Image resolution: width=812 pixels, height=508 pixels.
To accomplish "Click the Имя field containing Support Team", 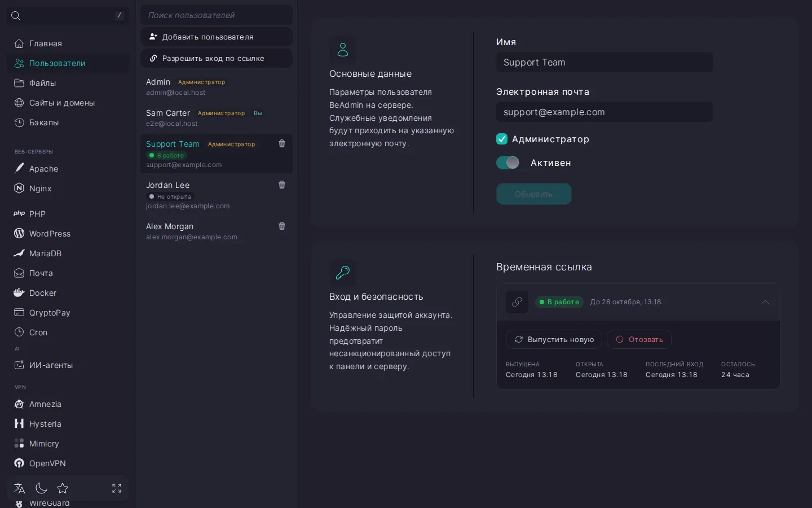I will pos(604,62).
